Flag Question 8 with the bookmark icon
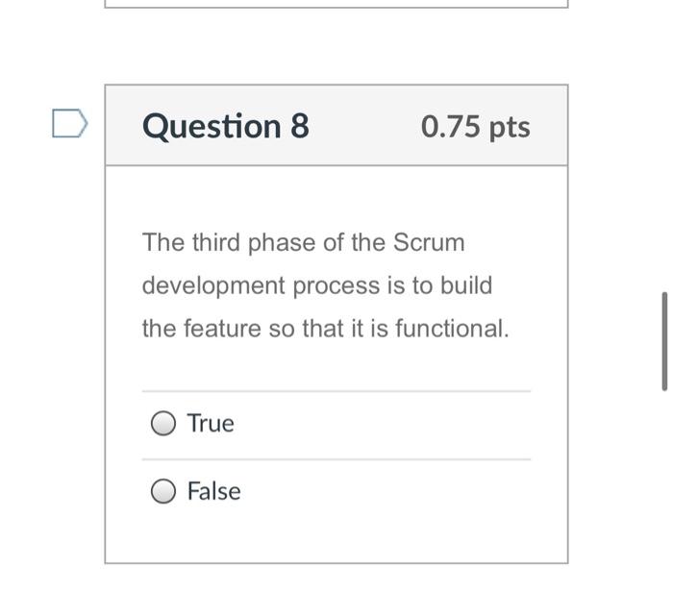 pos(69,124)
